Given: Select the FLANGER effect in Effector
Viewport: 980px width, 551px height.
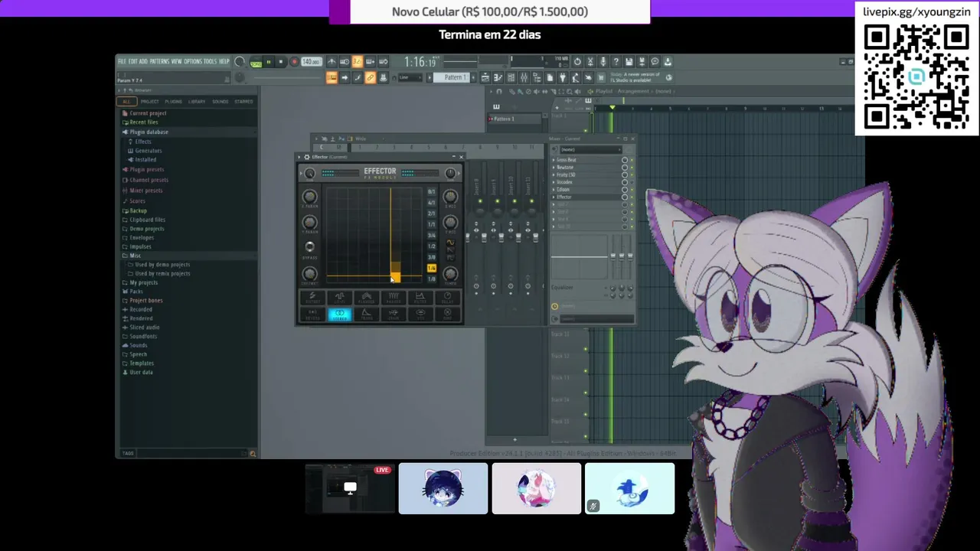Looking at the screenshot, I should pos(367,297).
